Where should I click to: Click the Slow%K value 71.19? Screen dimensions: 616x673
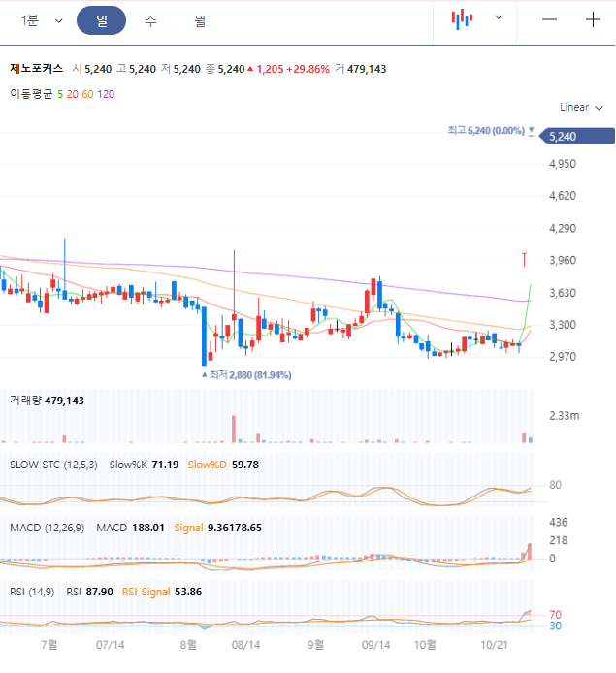165,465
